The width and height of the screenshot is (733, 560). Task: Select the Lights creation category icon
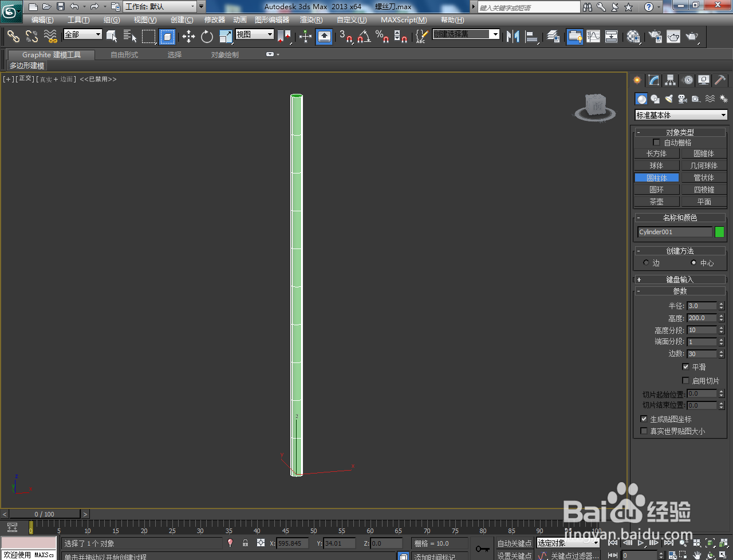coord(668,99)
